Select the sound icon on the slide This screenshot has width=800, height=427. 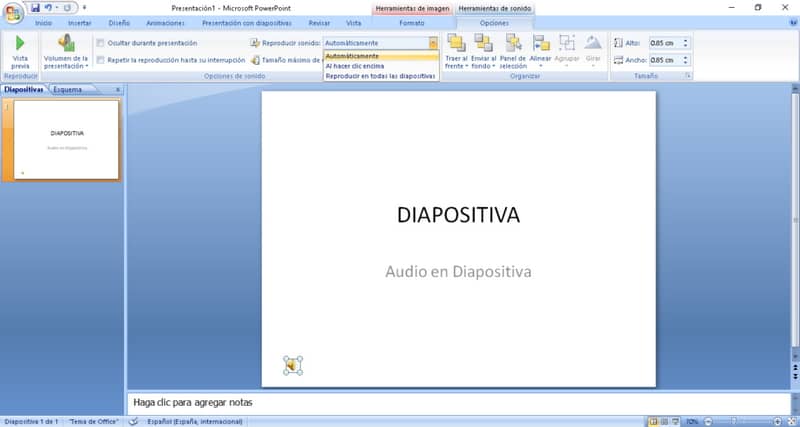(x=292, y=366)
